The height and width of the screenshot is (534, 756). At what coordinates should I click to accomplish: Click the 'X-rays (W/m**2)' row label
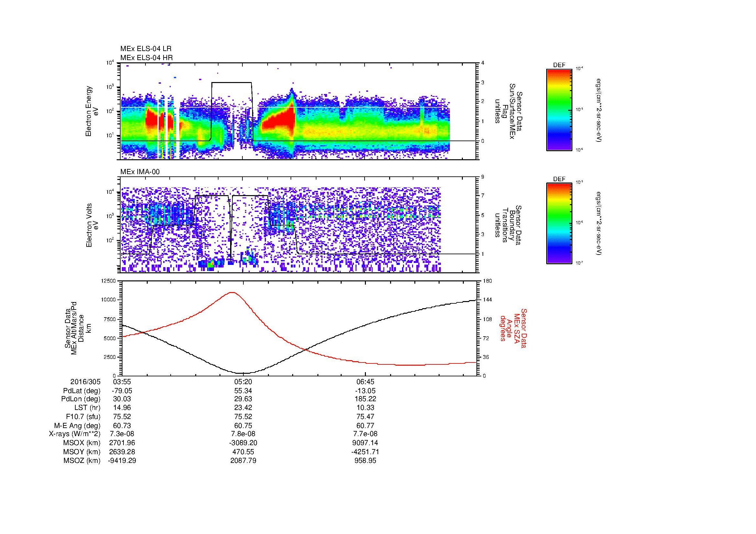click(74, 434)
